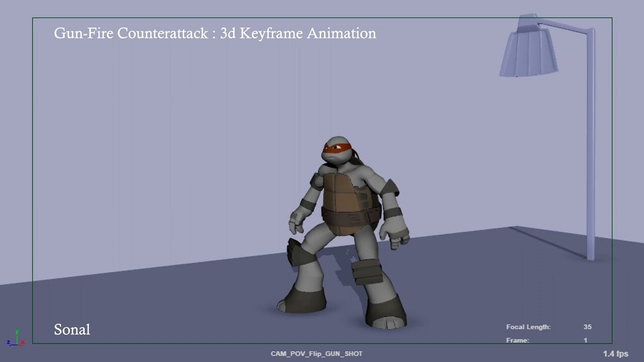This screenshot has height=362, width=644.
Task: Click the 'Sonal' name caption
Action: click(72, 330)
